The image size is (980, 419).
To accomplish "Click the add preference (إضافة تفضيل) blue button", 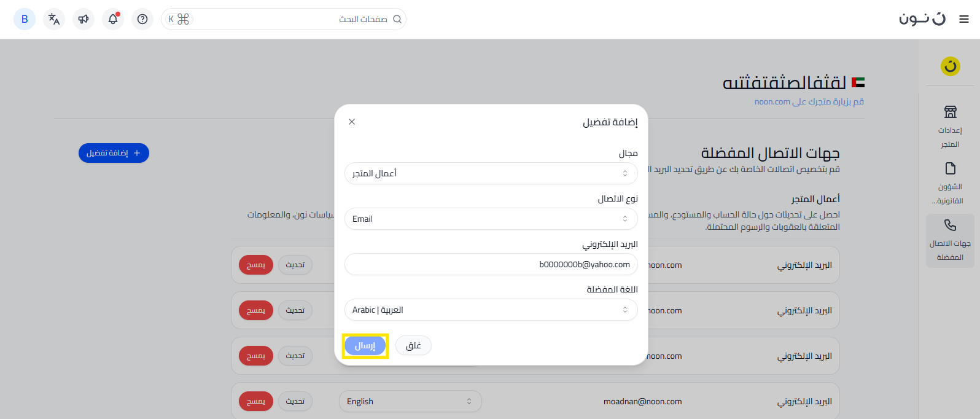I will point(114,153).
